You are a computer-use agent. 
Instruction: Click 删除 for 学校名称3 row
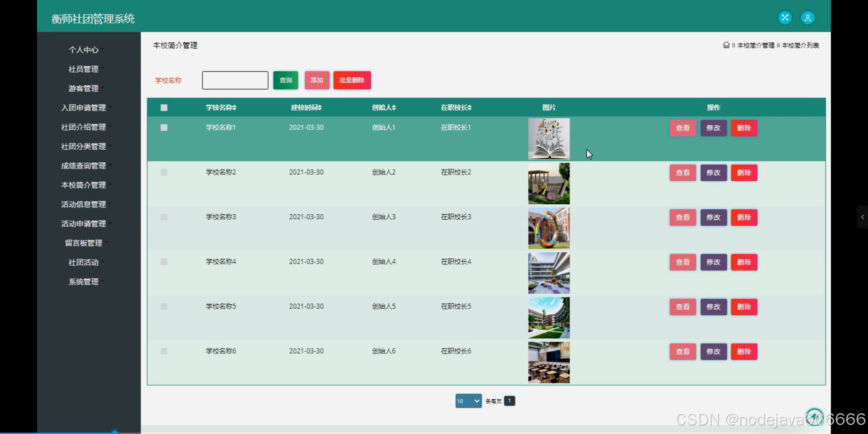pyautogui.click(x=744, y=217)
